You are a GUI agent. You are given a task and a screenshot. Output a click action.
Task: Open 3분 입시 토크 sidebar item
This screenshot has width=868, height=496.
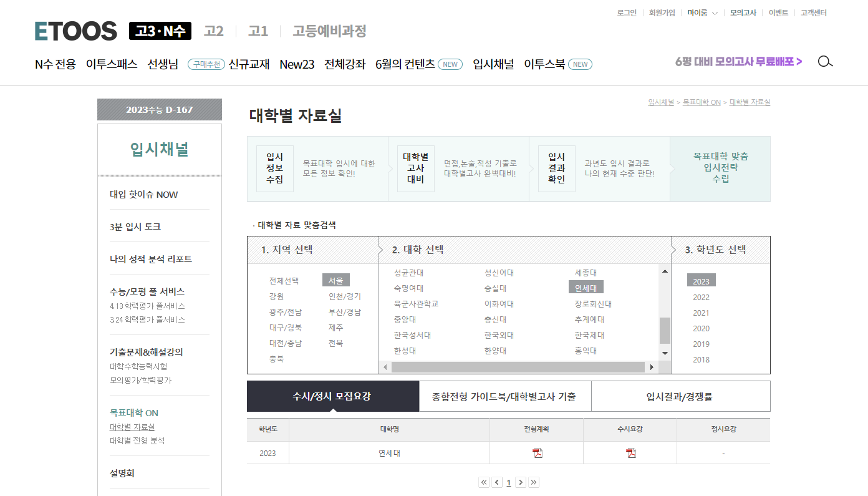tap(135, 226)
